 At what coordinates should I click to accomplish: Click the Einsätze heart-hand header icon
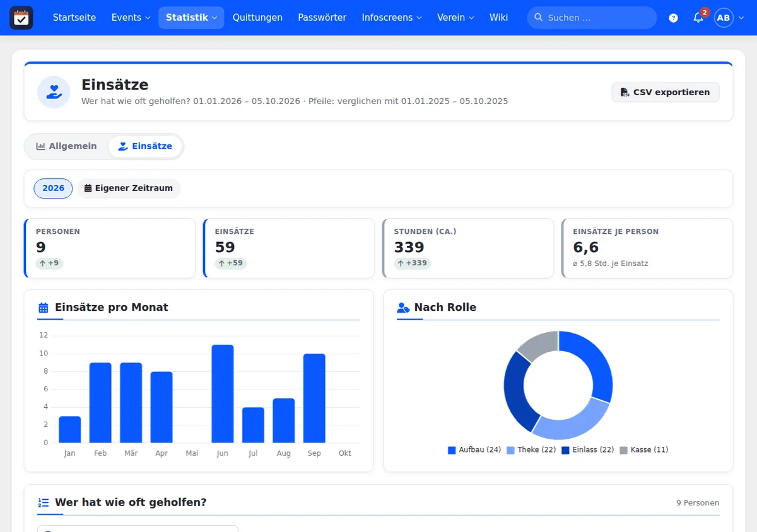tap(54, 92)
